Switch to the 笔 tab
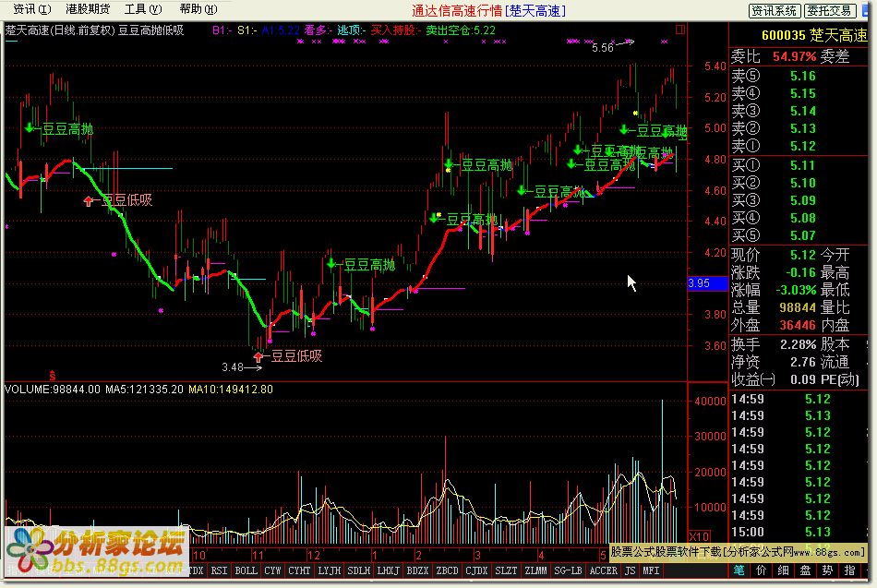877x588 pixels. coord(739,570)
